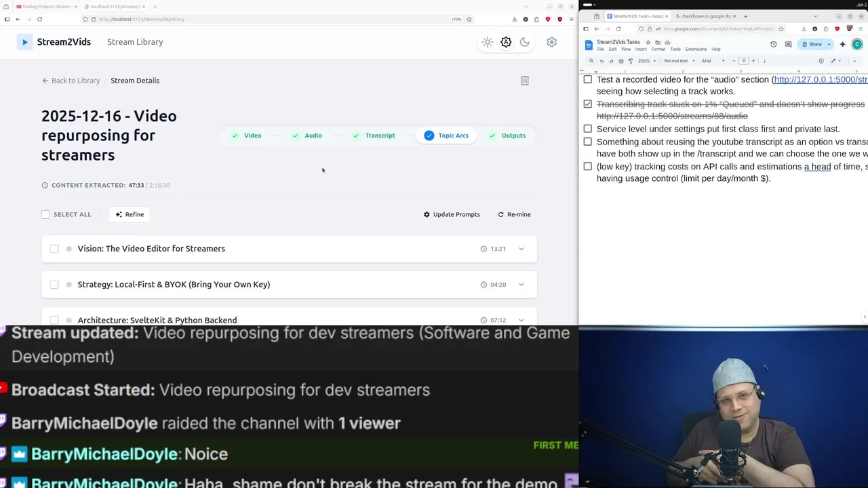This screenshot has width=868, height=488.
Task: Open the Stream2Vids browser hamburger menu
Action: click(571, 19)
